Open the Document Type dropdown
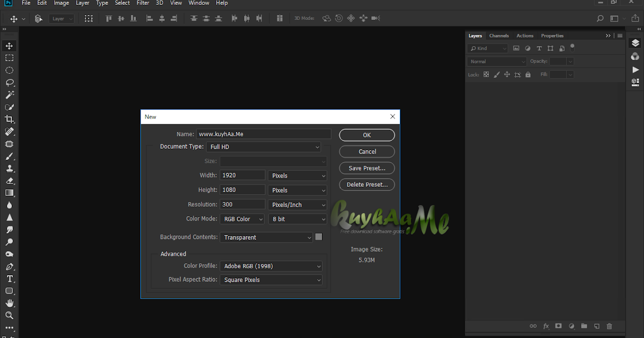Image resolution: width=644 pixels, height=338 pixels. 264,146
